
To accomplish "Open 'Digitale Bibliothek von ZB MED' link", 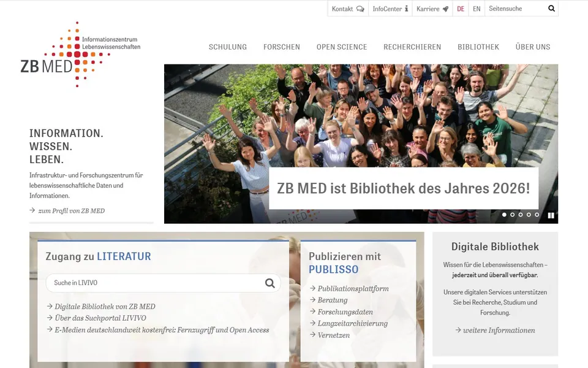I will point(101,307).
